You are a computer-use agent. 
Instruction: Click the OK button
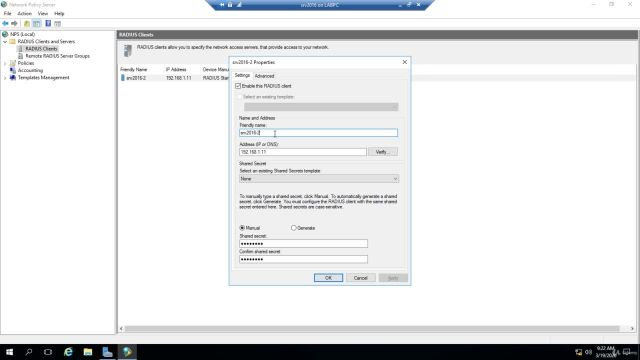coord(328,278)
